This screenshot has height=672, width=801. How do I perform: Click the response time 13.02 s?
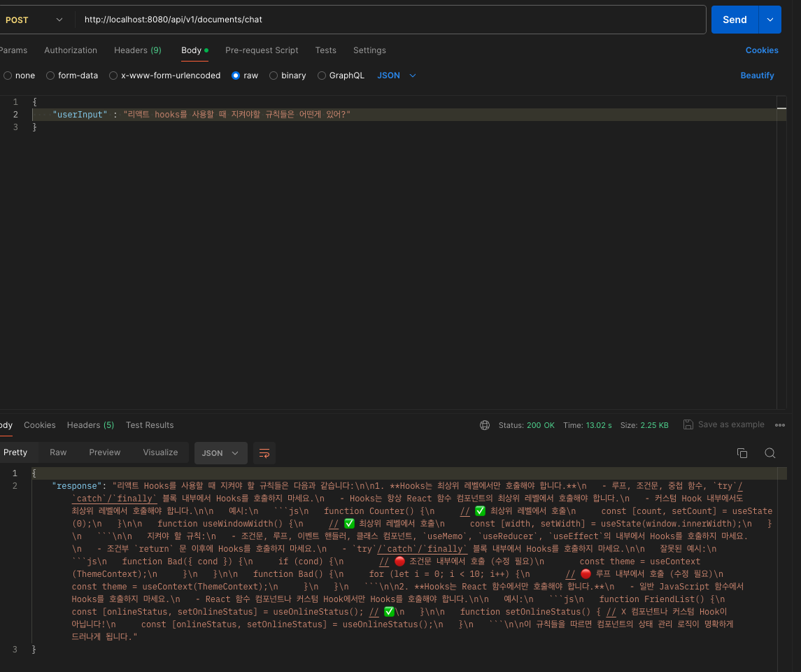click(x=599, y=425)
